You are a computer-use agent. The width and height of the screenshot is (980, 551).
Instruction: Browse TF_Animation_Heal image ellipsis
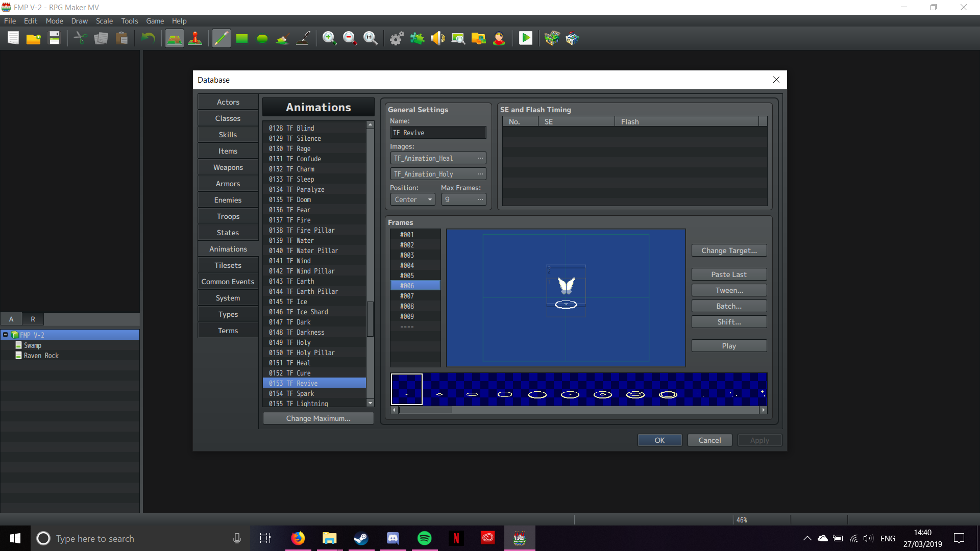[480, 158]
